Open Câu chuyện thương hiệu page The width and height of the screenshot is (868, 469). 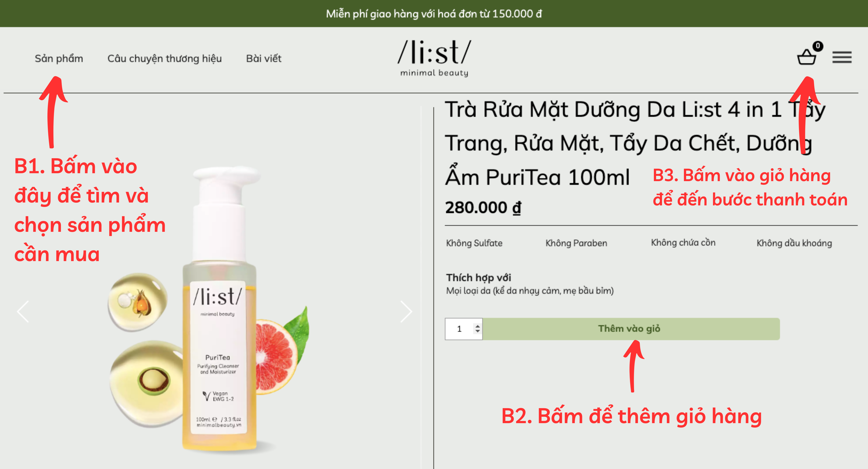[x=164, y=59]
